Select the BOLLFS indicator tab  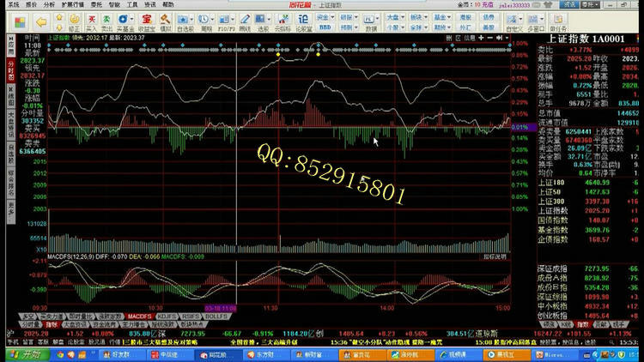pos(215,317)
